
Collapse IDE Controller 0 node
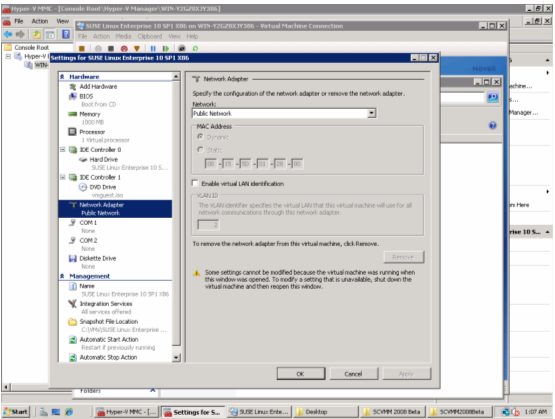(x=63, y=150)
